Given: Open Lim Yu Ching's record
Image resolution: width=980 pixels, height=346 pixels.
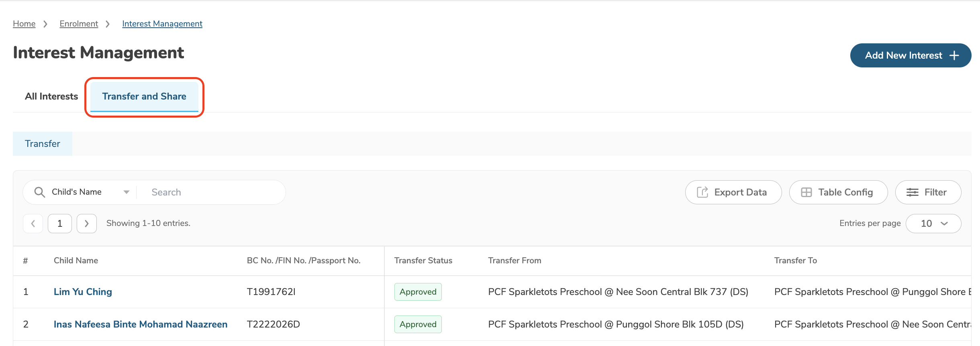Looking at the screenshot, I should pos(83,292).
